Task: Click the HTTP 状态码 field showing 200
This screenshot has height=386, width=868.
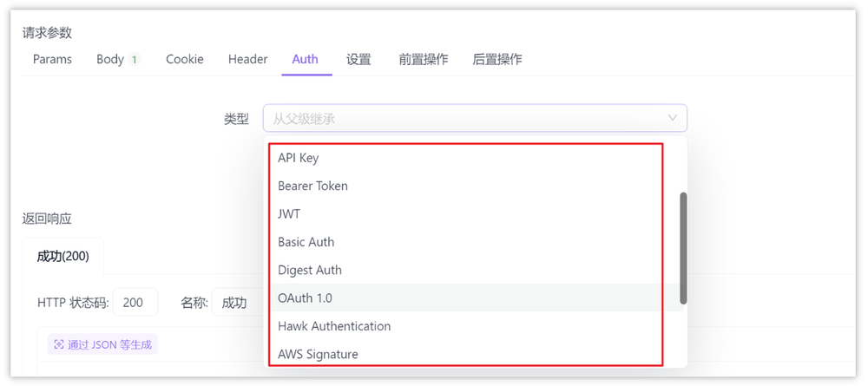Action: (135, 303)
